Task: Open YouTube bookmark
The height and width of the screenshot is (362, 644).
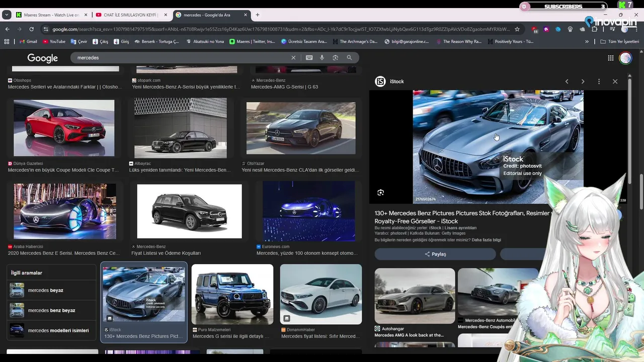Action: (x=54, y=42)
